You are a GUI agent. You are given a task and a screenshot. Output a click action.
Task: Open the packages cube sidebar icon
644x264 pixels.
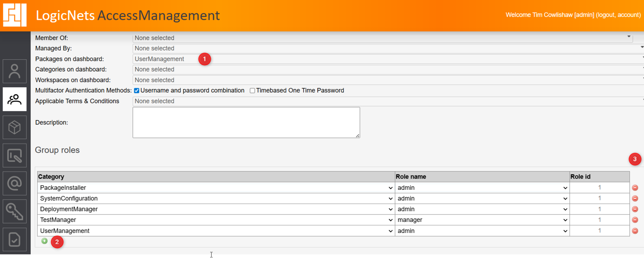(x=15, y=127)
